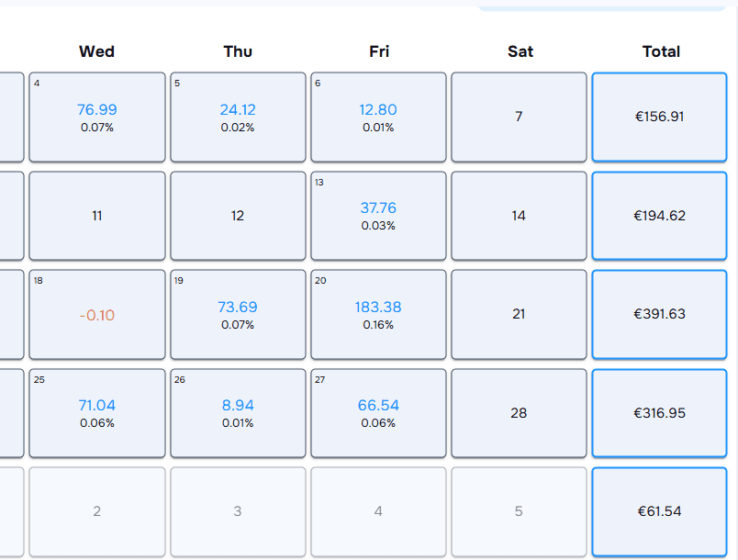This screenshot has width=738, height=560.
Task: Select the empty day 7 cell
Action: [x=520, y=117]
